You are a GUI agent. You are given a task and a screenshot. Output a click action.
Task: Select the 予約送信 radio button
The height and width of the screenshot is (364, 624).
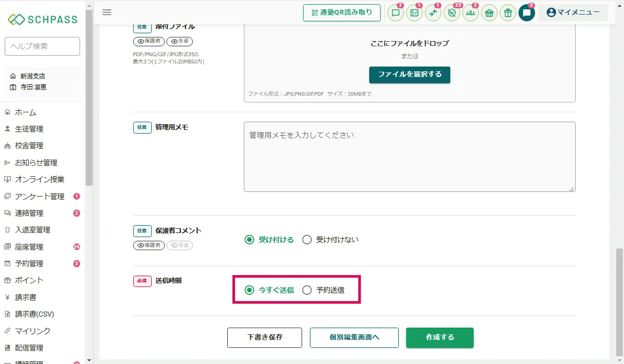tap(307, 290)
